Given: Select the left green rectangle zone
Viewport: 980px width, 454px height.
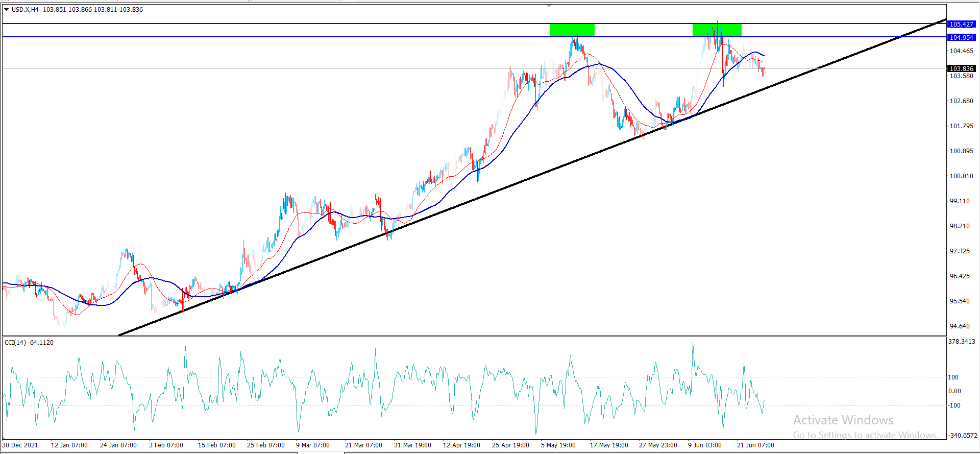Looking at the screenshot, I should click(572, 30).
